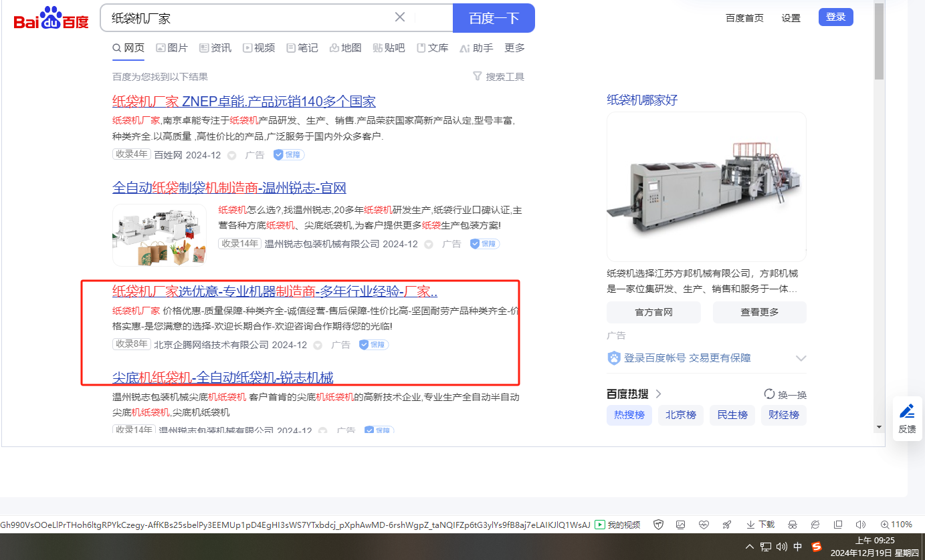Click the Sogou input method icon in tray

(816, 547)
